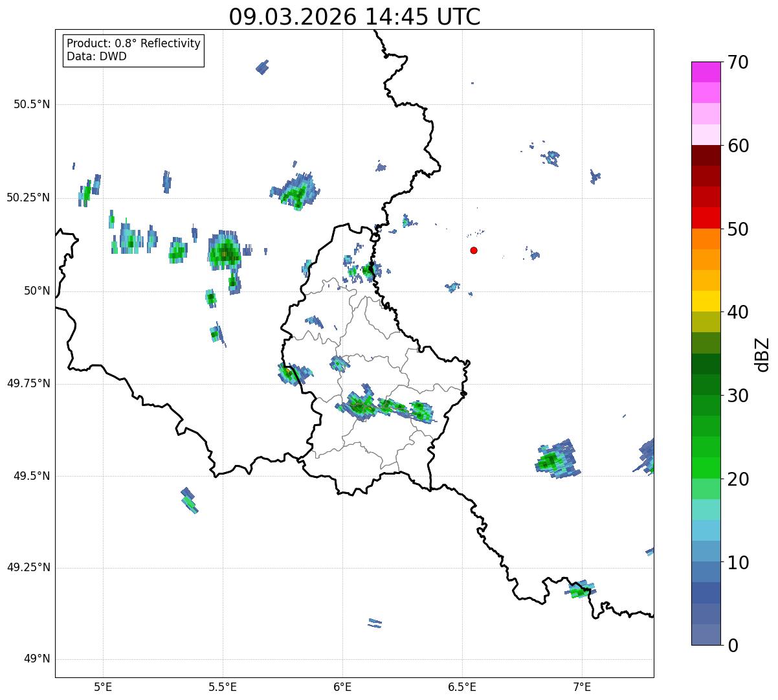Pick the dark red colorbar segment below 60
Image resolution: width=778 pixels, height=700 pixels.
(x=705, y=155)
